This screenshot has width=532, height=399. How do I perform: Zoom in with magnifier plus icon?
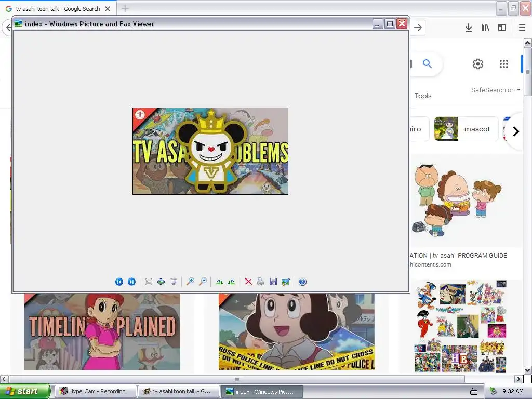point(190,282)
